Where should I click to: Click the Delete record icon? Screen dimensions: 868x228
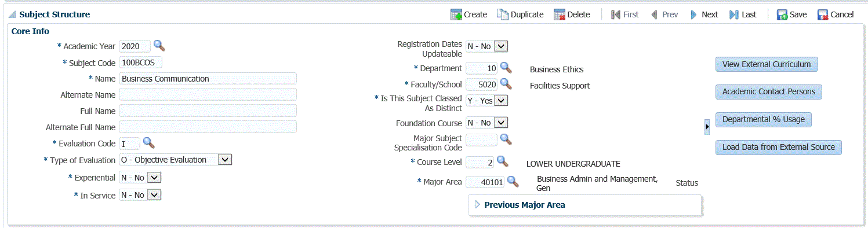pos(559,14)
